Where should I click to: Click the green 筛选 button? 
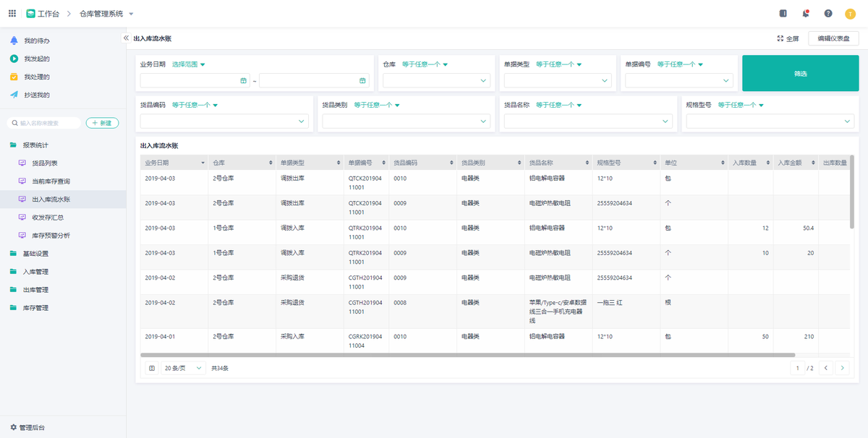[799, 73]
